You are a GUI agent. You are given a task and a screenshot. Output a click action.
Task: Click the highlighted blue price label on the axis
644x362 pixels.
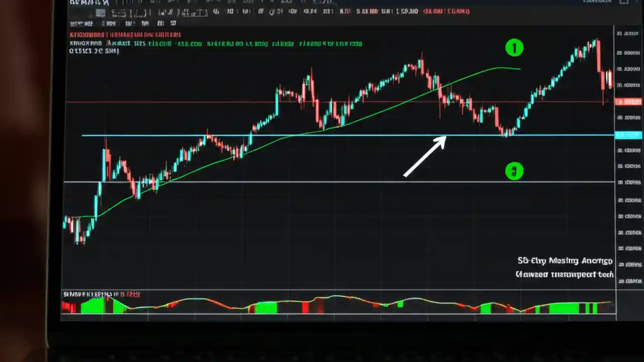(628, 135)
